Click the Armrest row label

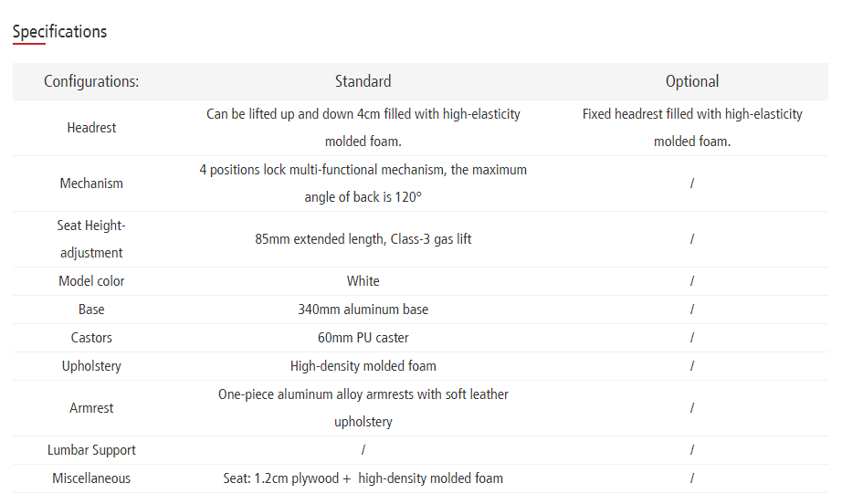(91, 408)
